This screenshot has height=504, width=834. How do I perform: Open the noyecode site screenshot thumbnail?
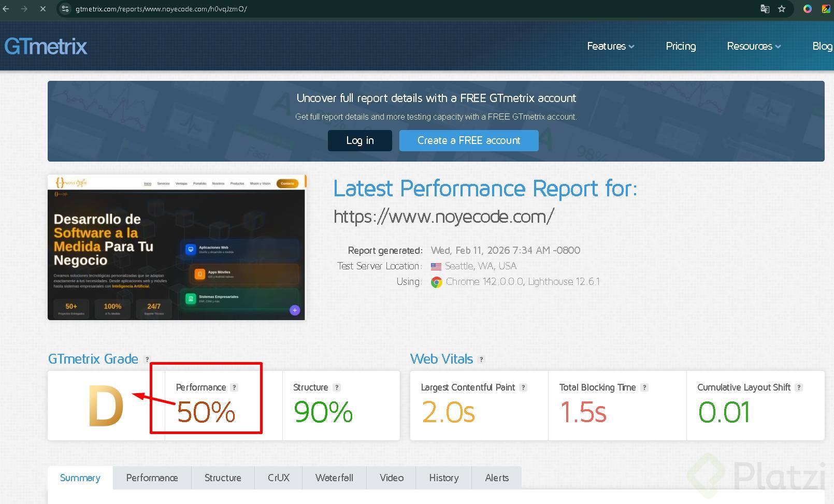pos(177,248)
